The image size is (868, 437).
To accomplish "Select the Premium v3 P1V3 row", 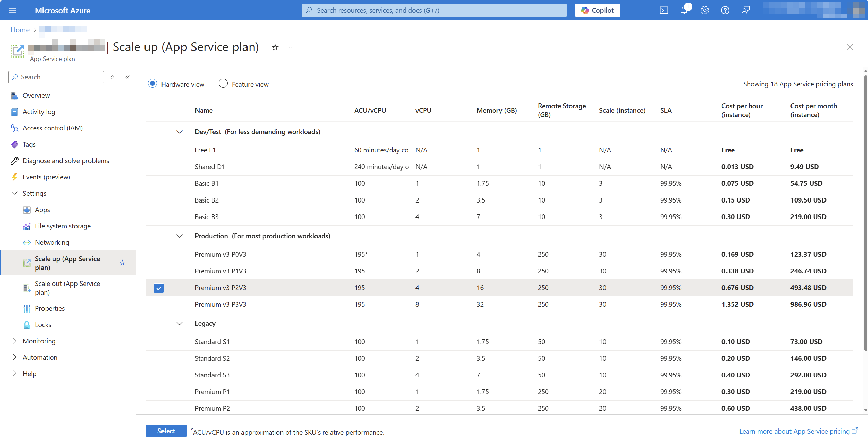I will (x=499, y=271).
